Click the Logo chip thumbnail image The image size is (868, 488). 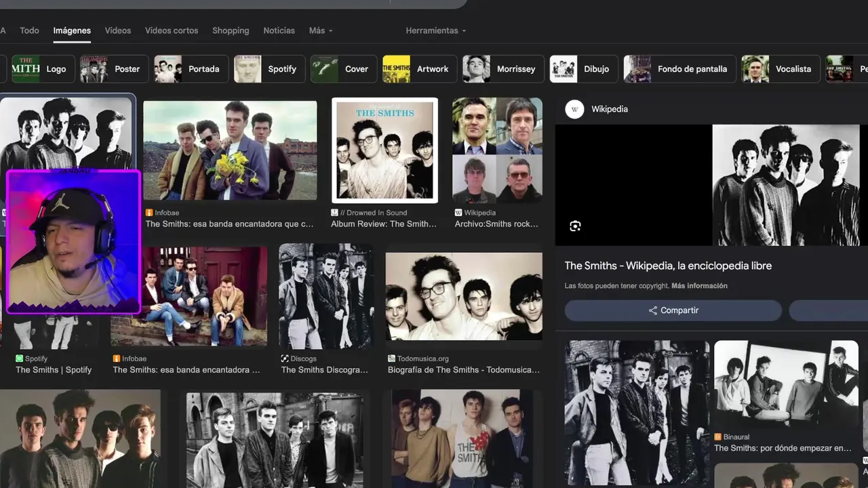26,69
